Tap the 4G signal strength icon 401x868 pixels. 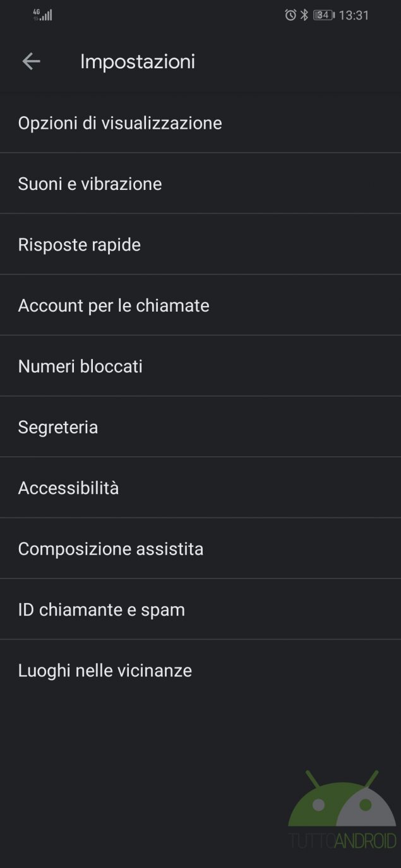pyautogui.click(x=43, y=15)
